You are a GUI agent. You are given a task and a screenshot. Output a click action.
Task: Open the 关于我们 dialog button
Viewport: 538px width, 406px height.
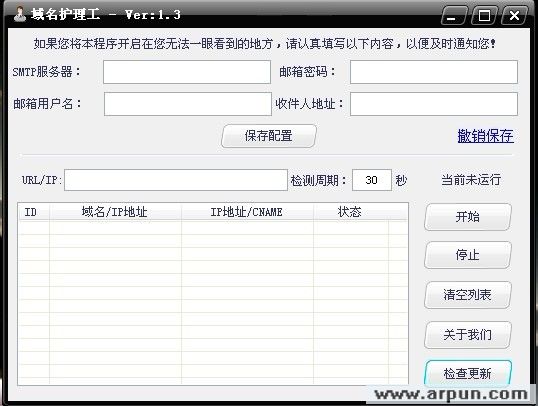(468, 335)
